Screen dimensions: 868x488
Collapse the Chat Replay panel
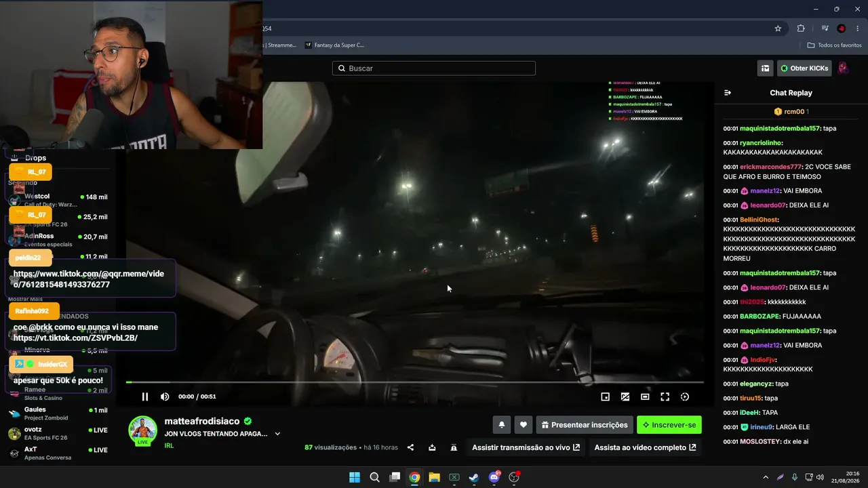pyautogui.click(x=728, y=93)
